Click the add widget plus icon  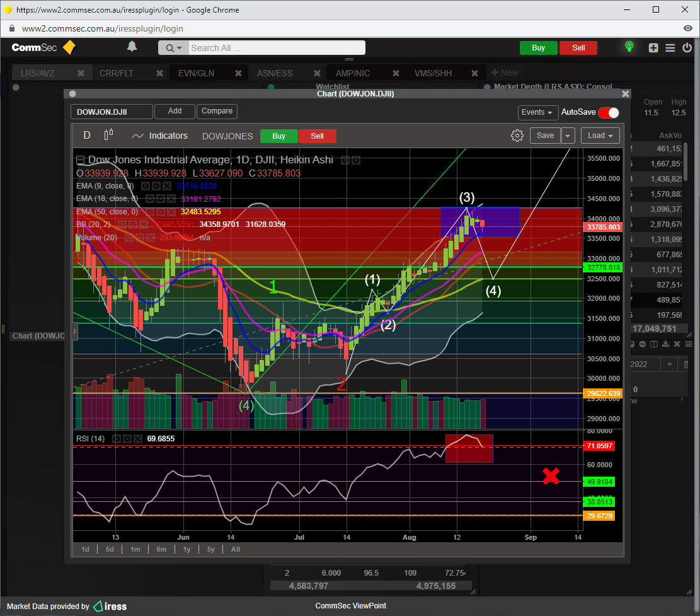[653, 48]
